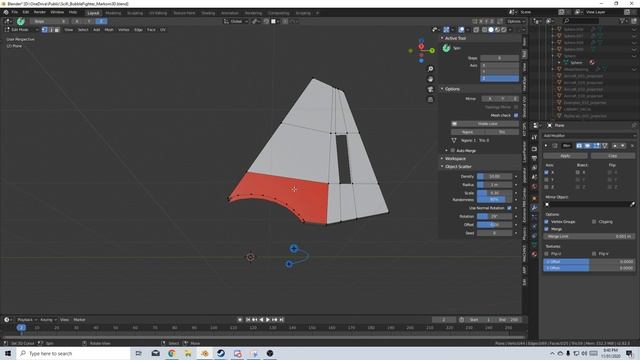Jump to the end frame in the timeline
The width and height of the screenshot is (640, 360).
282,320
